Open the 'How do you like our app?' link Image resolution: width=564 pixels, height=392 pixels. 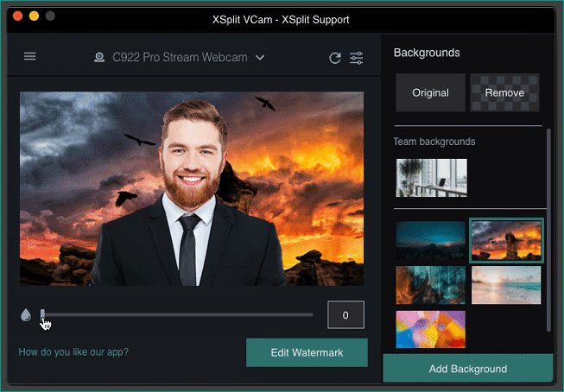[73, 351]
